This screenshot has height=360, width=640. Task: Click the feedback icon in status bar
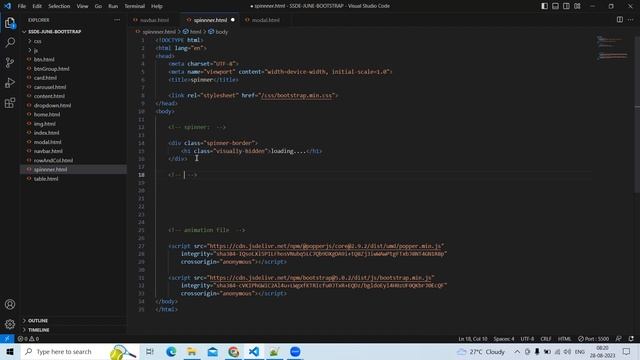click(619, 339)
